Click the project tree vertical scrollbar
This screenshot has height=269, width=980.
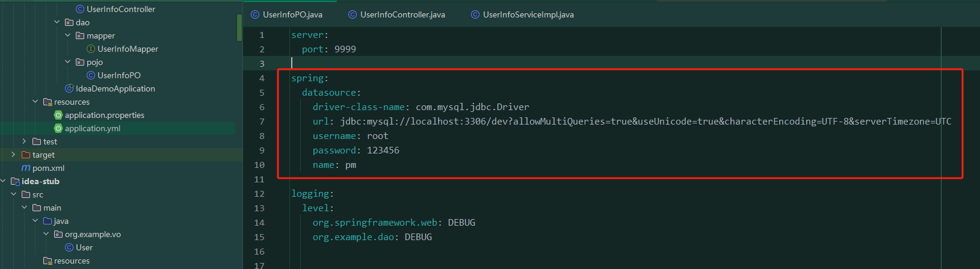pyautogui.click(x=239, y=26)
